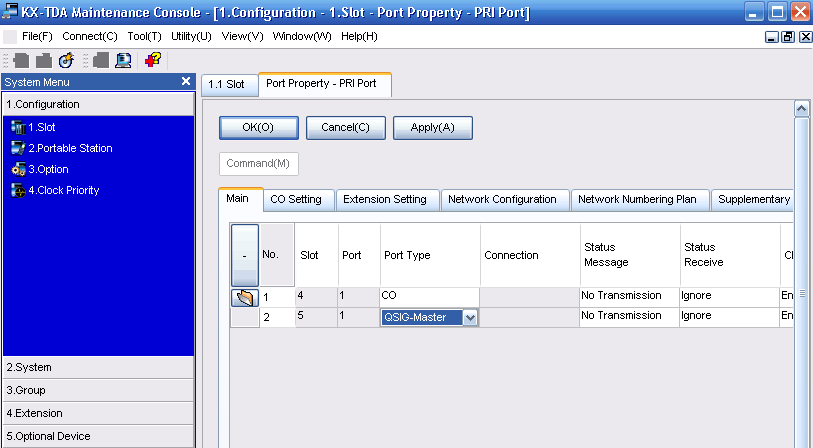Viewport: 813px width, 448px height.
Task: Expand the 1.Configuration section
Action: tap(99, 104)
